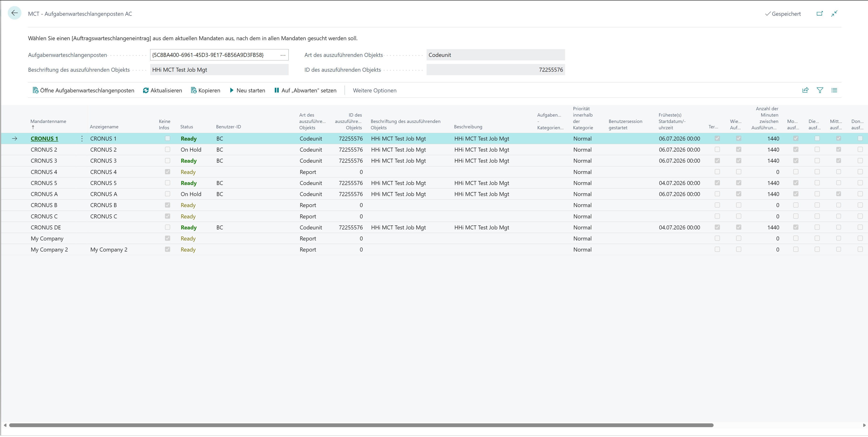Click Kopieren copy action

pos(206,90)
